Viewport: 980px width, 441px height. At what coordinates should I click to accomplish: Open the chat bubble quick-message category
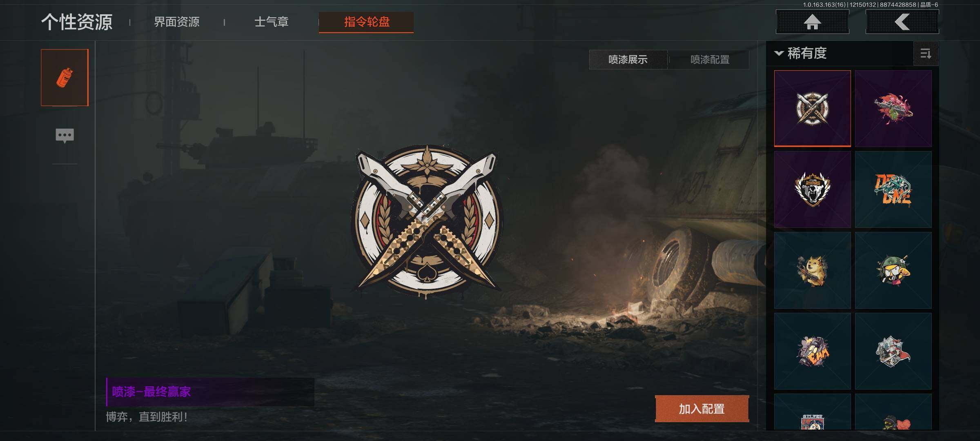[65, 136]
